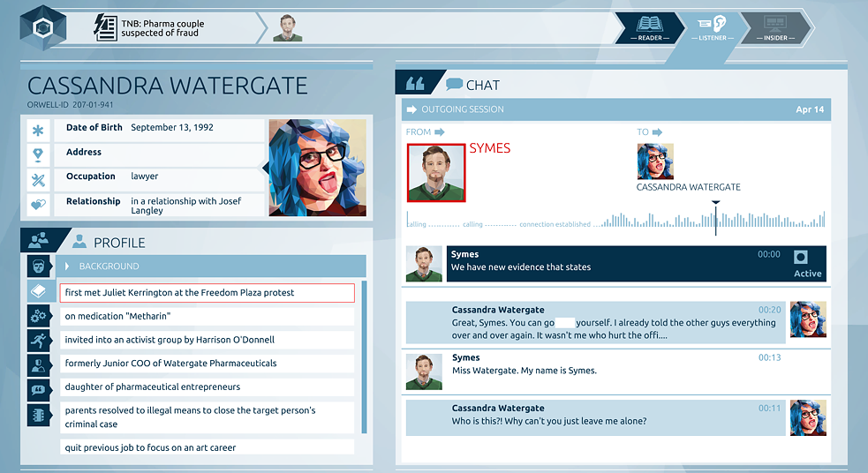Click the Symes sender portrait in red frame

pyautogui.click(x=435, y=173)
